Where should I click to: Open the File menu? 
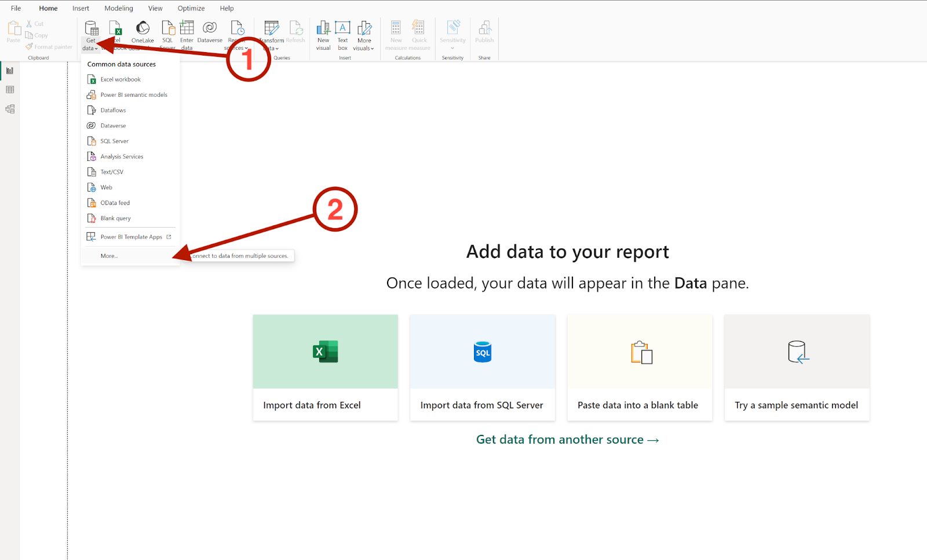pos(16,8)
